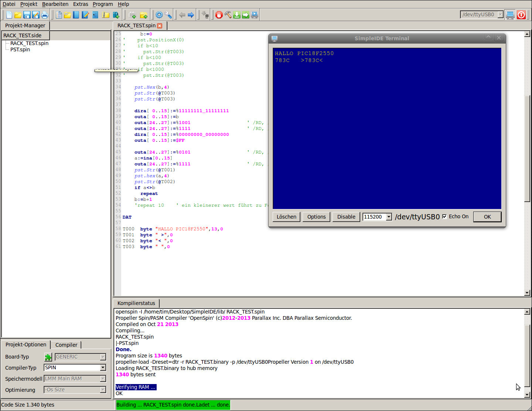532x411 pixels.
Task: Close the RACK_TEST.spin editor tab
Action: pos(160,26)
